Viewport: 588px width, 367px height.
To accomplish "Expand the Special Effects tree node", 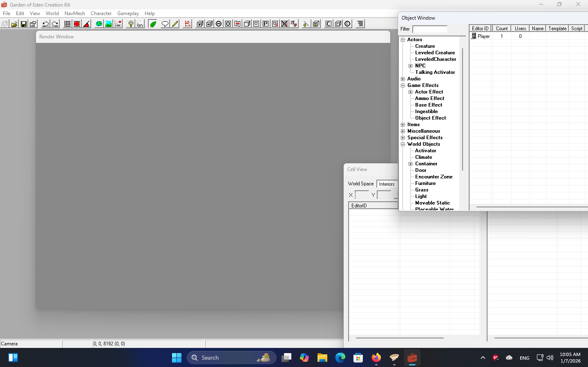I will tap(403, 138).
